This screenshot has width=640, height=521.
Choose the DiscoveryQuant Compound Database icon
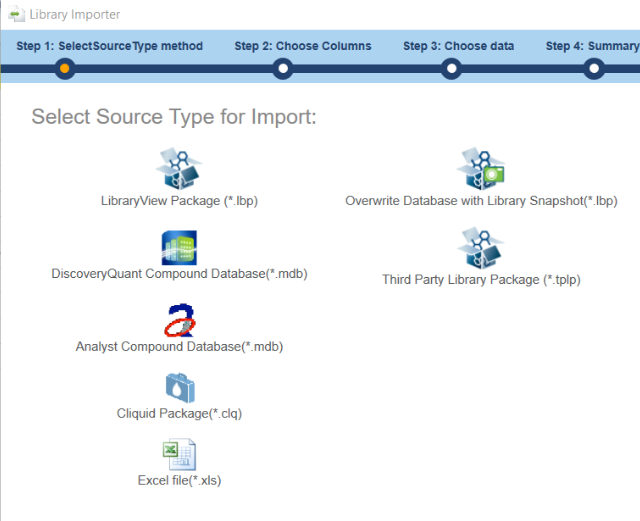pyautogui.click(x=179, y=247)
